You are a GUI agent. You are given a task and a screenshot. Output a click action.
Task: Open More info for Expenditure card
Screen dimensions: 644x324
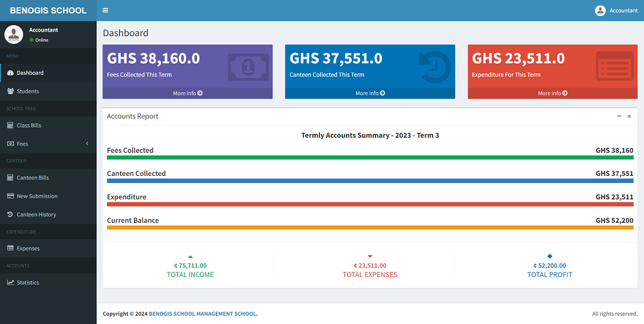tap(553, 93)
